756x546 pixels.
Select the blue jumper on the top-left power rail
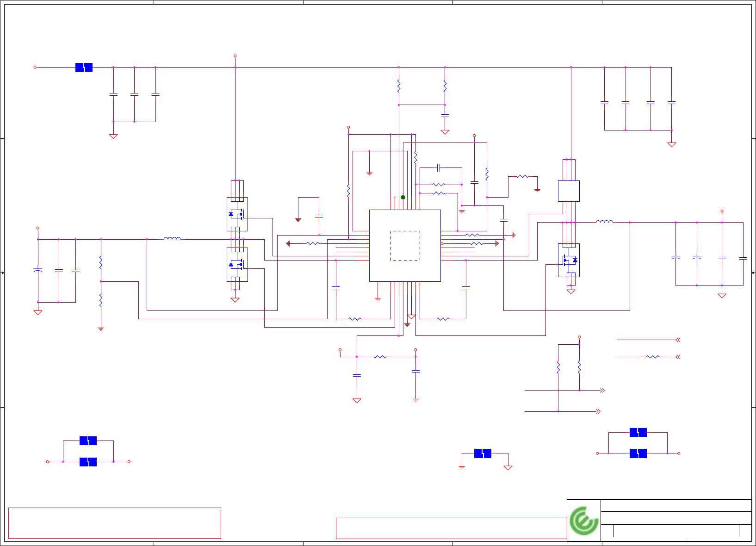(84, 67)
